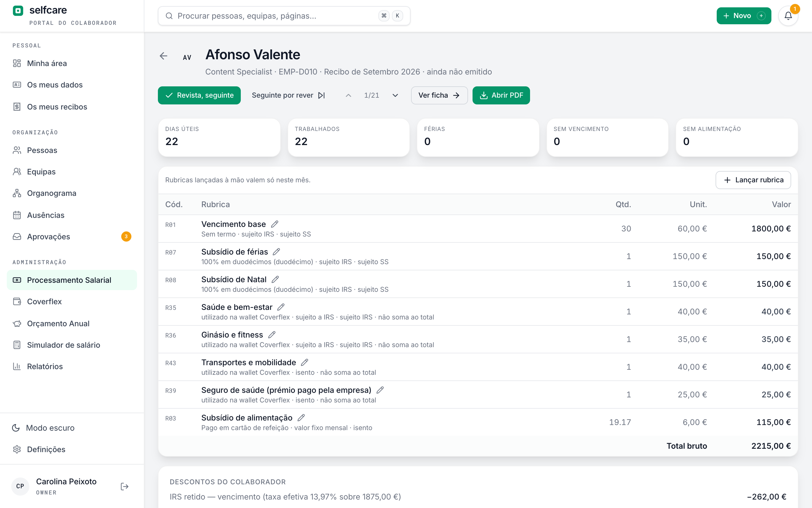Open Pessoas page

(72, 150)
